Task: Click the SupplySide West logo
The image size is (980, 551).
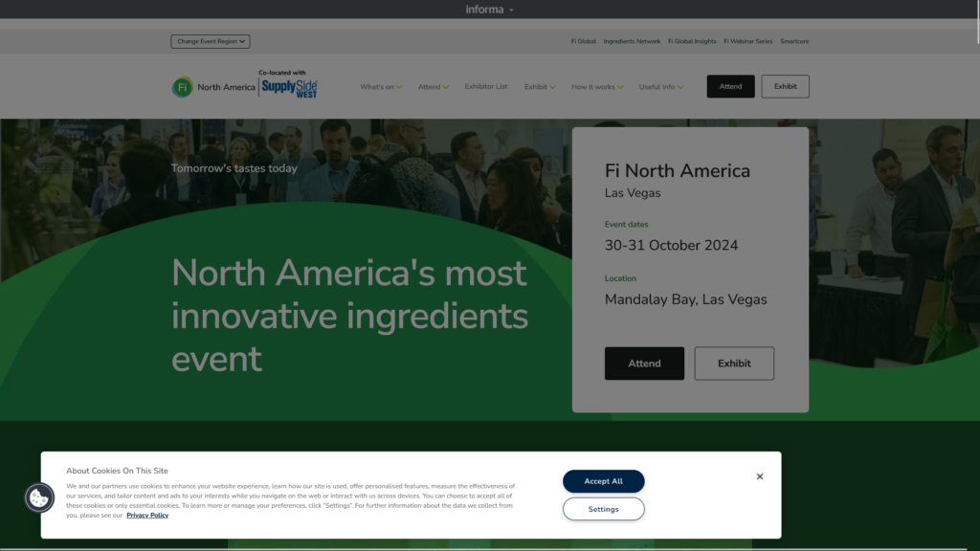Action: pos(289,88)
